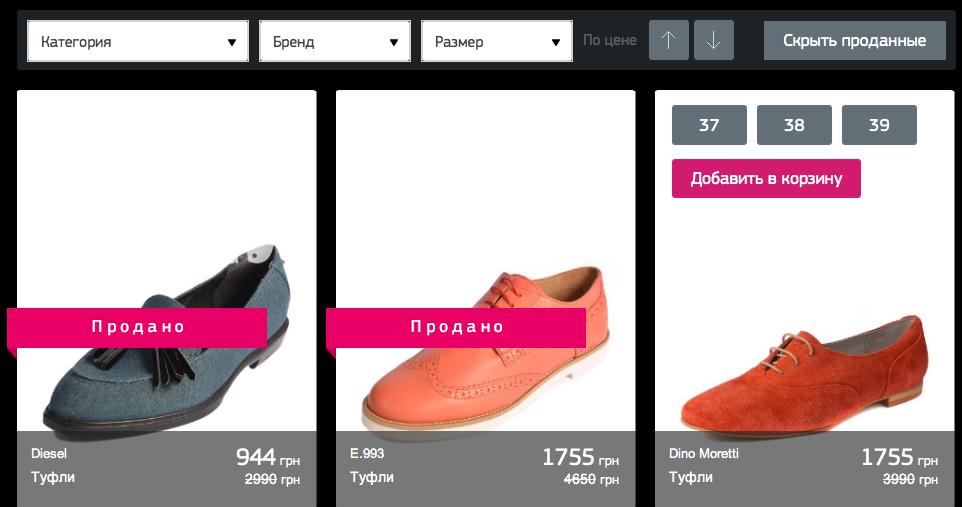Open Dino Moretti brand link
This screenshot has height=507, width=962.
704,454
